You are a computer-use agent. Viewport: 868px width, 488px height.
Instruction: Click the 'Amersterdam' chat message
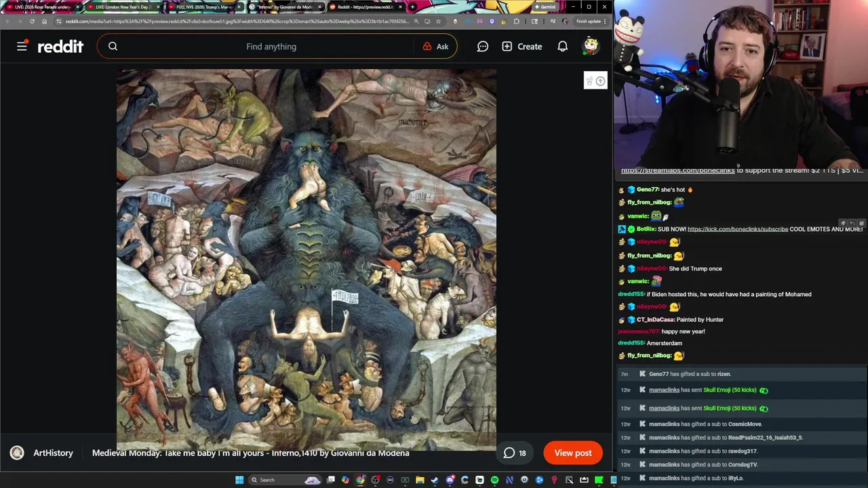click(664, 343)
